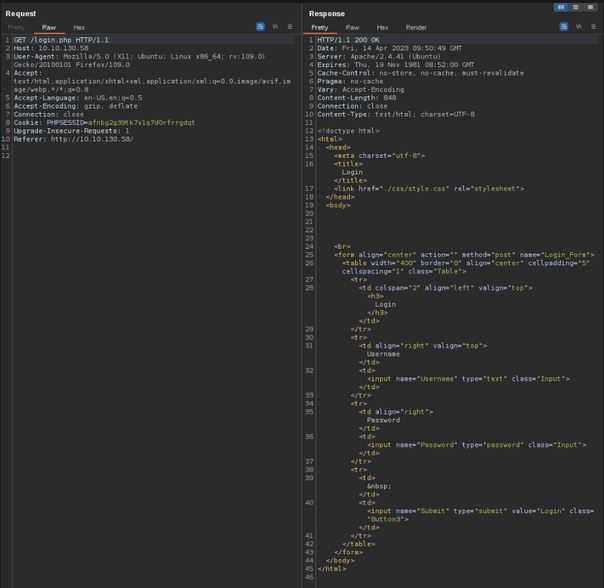
Task: Click the '<!doctype html>' line
Action: pyautogui.click(x=348, y=131)
